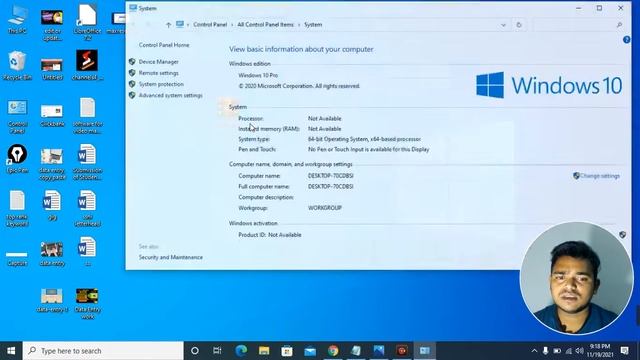Click the taskbar search box
Viewport: 640px width, 360px height.
click(103, 351)
